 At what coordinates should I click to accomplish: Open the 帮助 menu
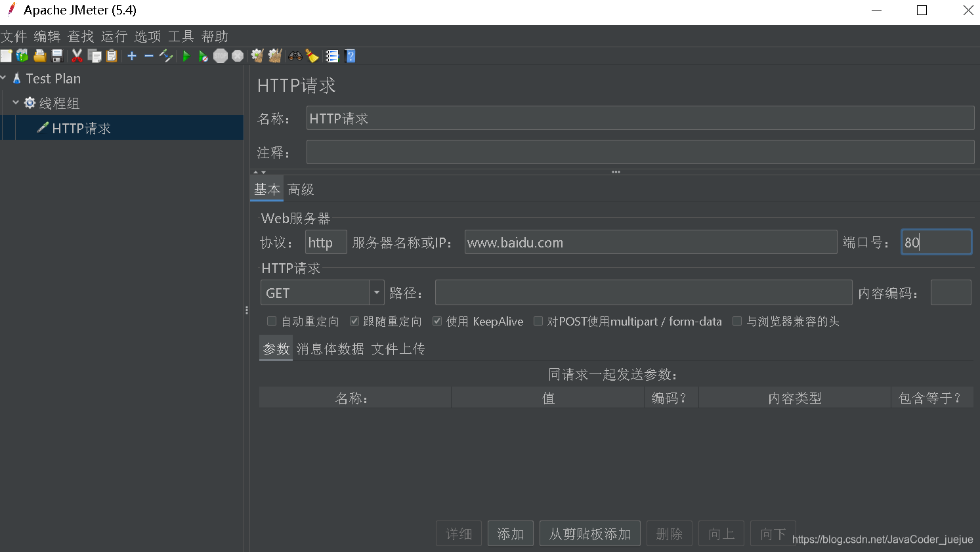[x=215, y=36]
